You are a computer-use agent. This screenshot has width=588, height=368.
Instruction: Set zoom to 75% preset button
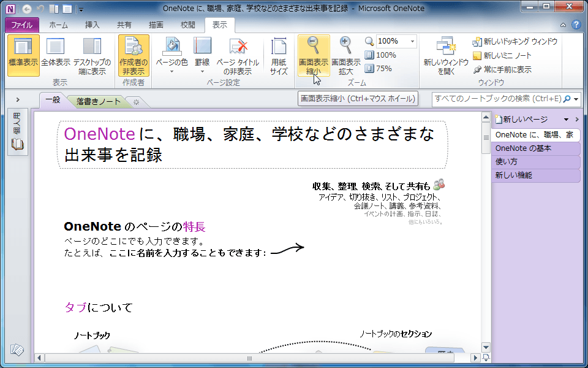(x=379, y=69)
